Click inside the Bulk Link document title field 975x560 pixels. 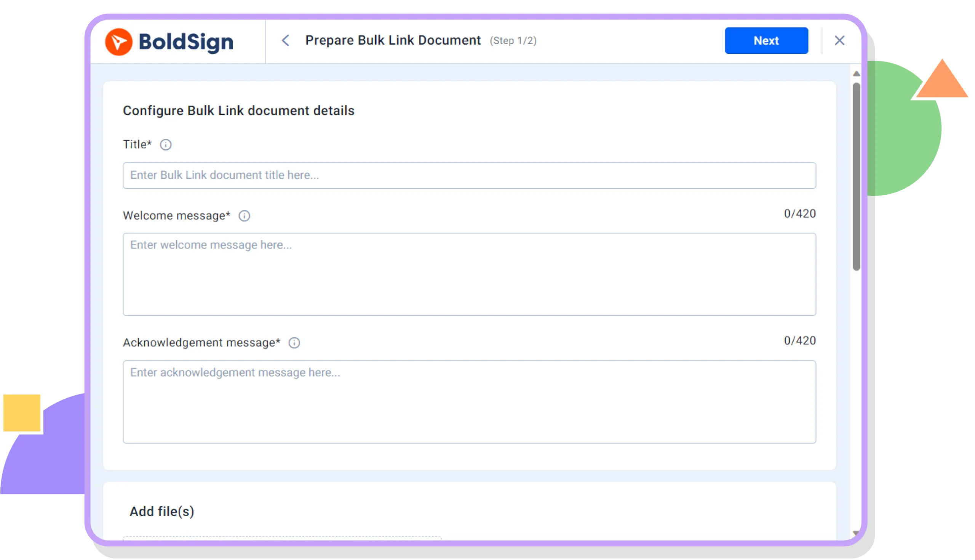pyautogui.click(x=469, y=175)
